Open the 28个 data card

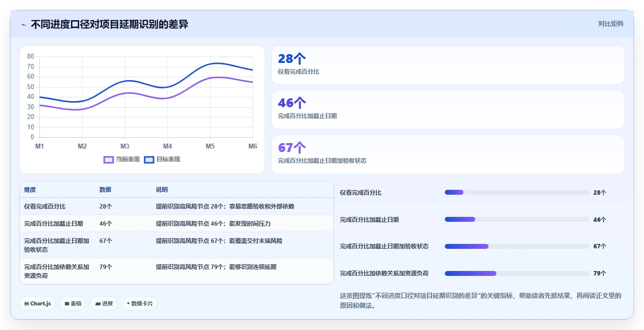pos(448,65)
